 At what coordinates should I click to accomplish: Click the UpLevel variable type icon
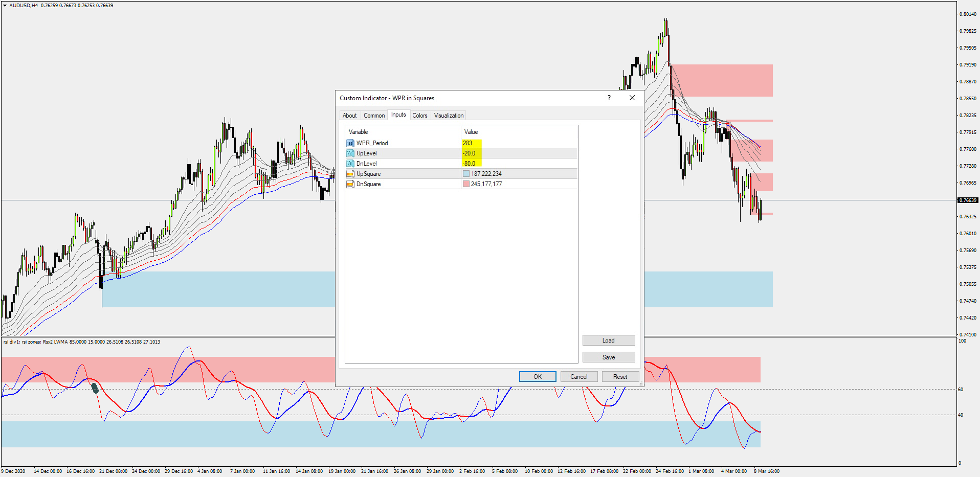tap(350, 153)
